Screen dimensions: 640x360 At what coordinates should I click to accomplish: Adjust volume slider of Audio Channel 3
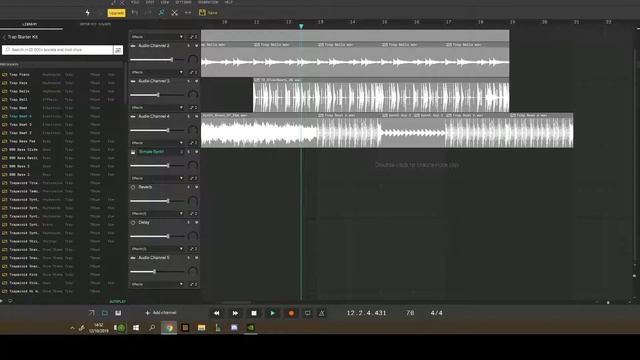(x=157, y=95)
